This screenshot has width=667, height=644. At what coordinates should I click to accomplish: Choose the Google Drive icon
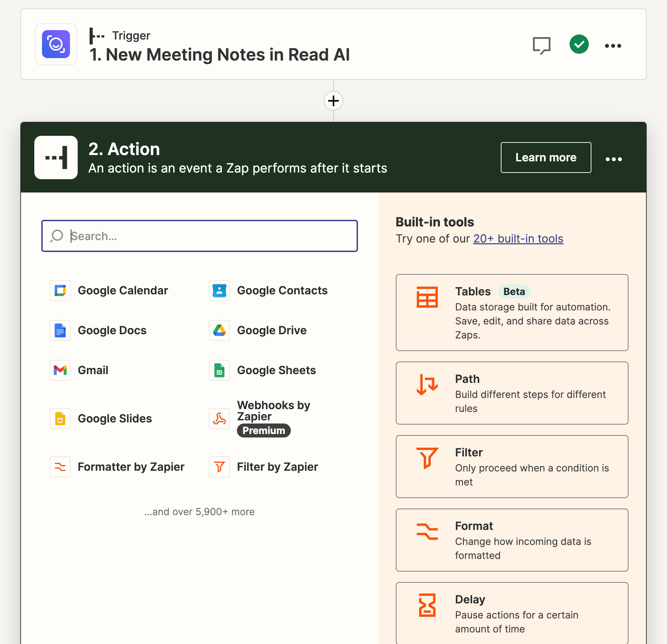coord(219,330)
